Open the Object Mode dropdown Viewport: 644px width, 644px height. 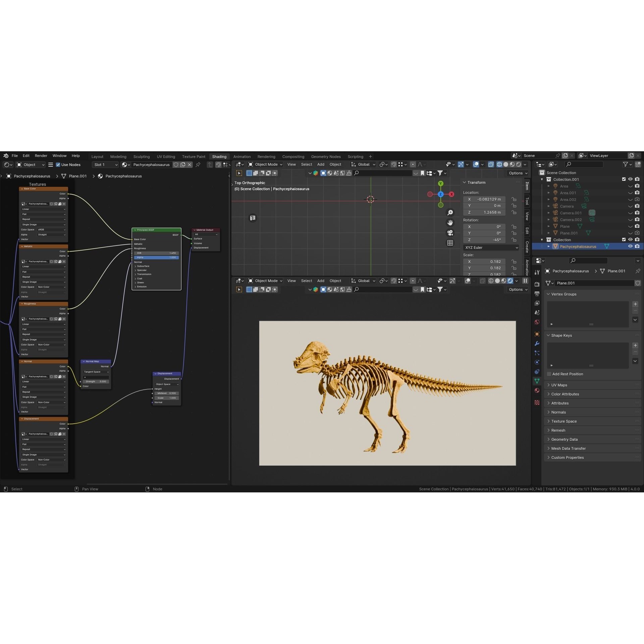(265, 164)
